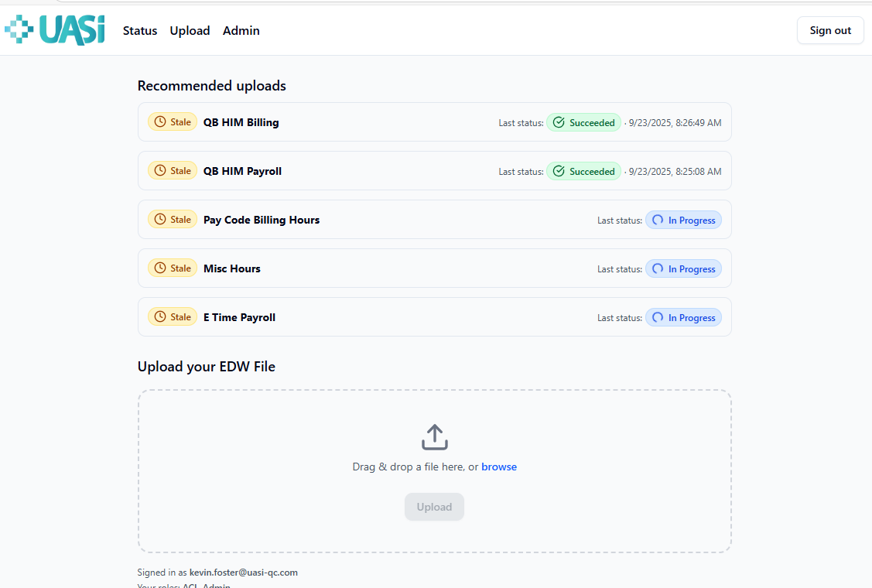Click the spinner icon on E Time Payroll status
This screenshot has width=872, height=588.
[658, 317]
